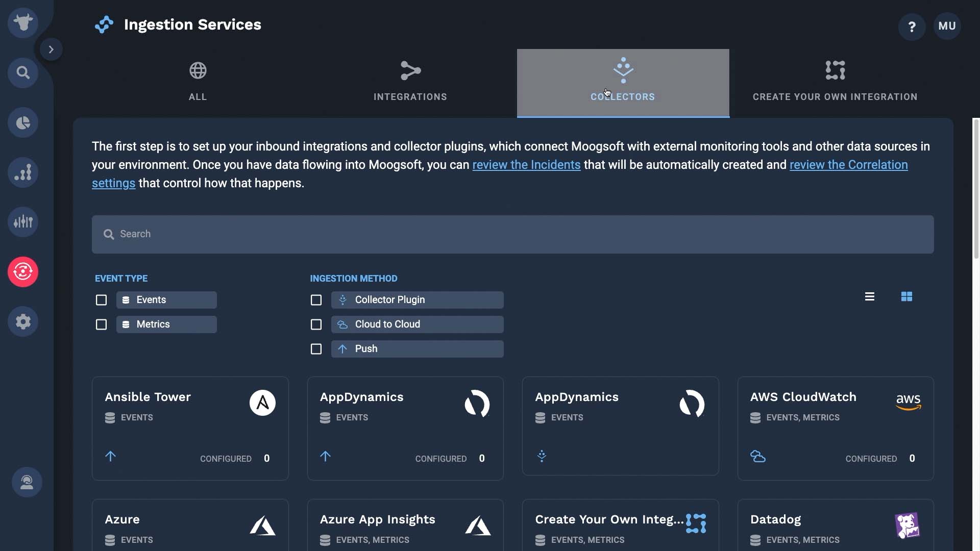Click the Cloud to Cloud filter chip
The height and width of the screenshot is (551, 980).
(x=417, y=324)
